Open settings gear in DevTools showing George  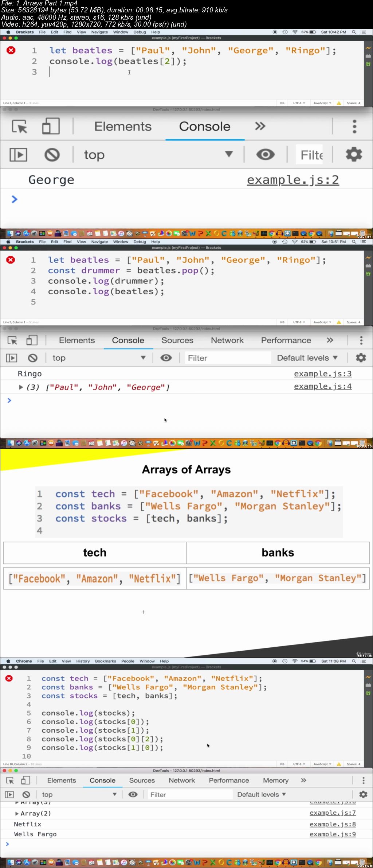[354, 155]
